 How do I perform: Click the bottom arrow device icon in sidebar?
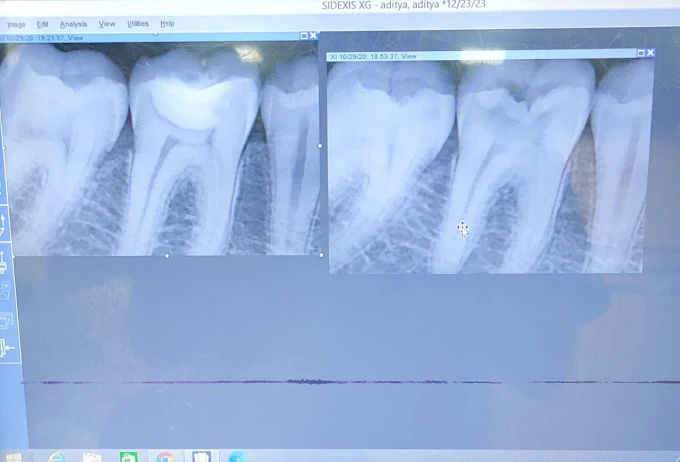click(x=6, y=348)
